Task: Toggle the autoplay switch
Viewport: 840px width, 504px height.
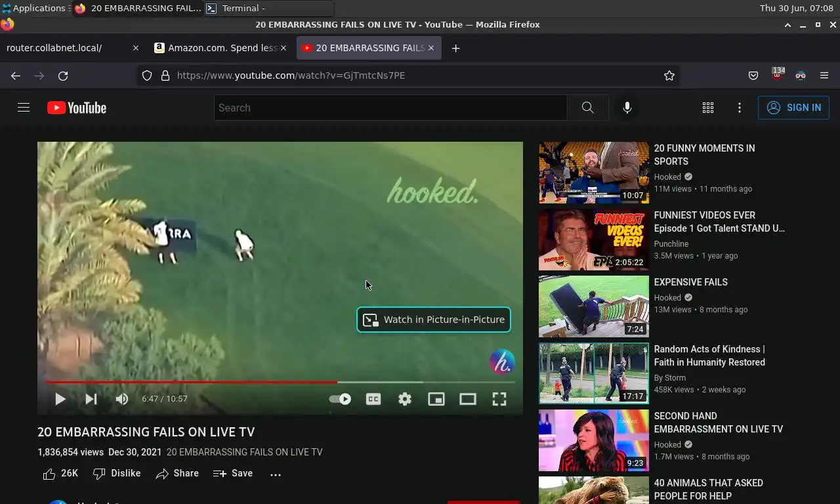Action: pos(340,399)
